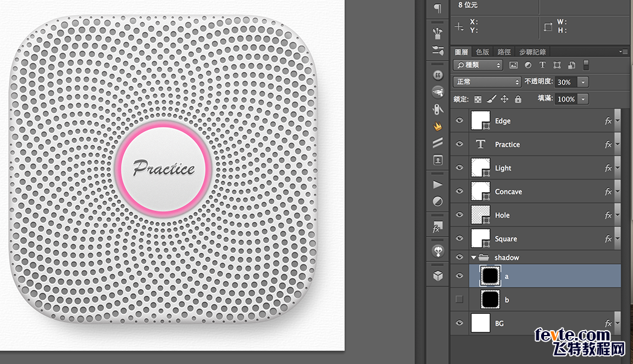Viewport: 633px width, 364px height.
Task: Open the GG extension panel icon
Action: click(x=438, y=75)
